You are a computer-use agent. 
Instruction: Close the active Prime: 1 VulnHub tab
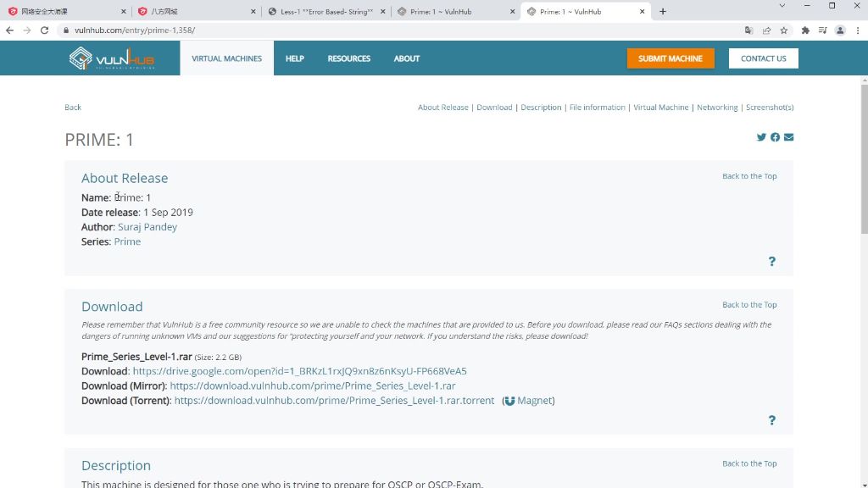pos(643,11)
